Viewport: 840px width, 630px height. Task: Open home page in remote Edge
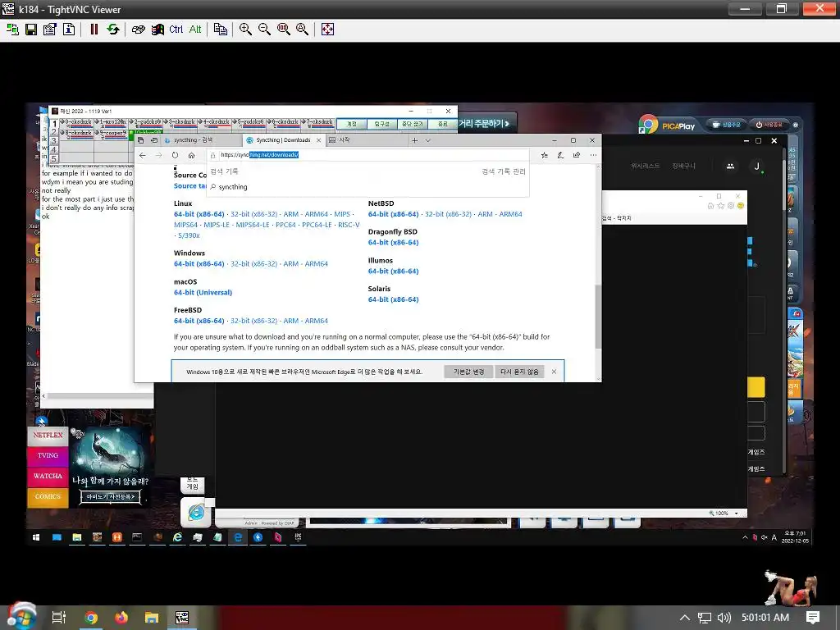191,155
